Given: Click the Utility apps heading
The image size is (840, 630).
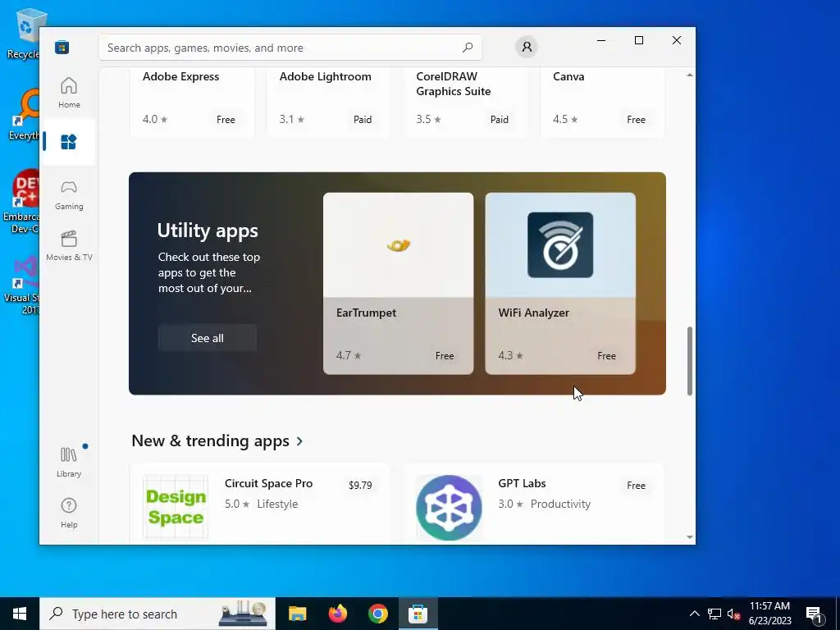Looking at the screenshot, I should click(x=208, y=231).
